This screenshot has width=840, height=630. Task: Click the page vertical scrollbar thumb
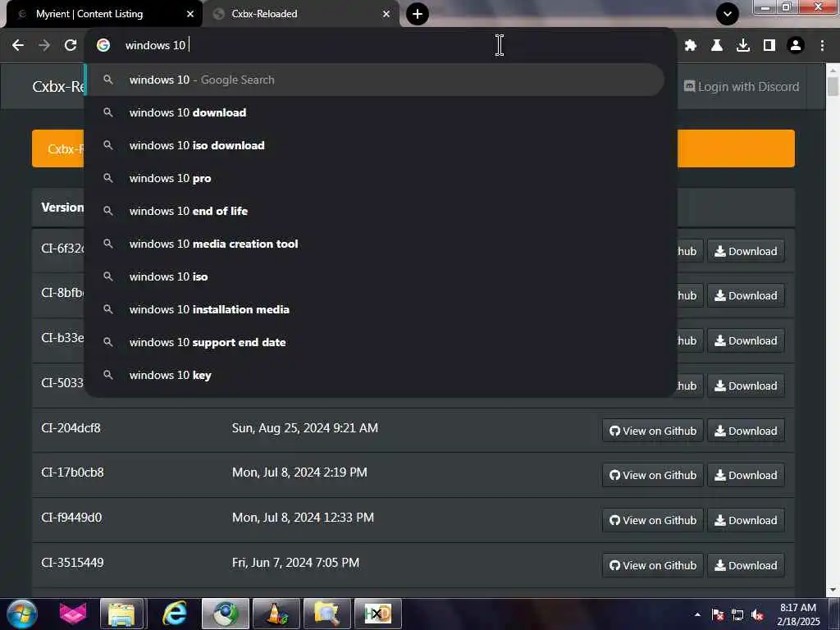(x=833, y=87)
